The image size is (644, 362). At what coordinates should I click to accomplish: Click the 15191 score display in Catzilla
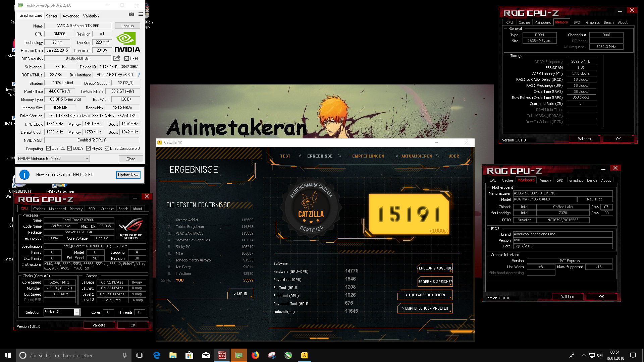[x=409, y=214]
